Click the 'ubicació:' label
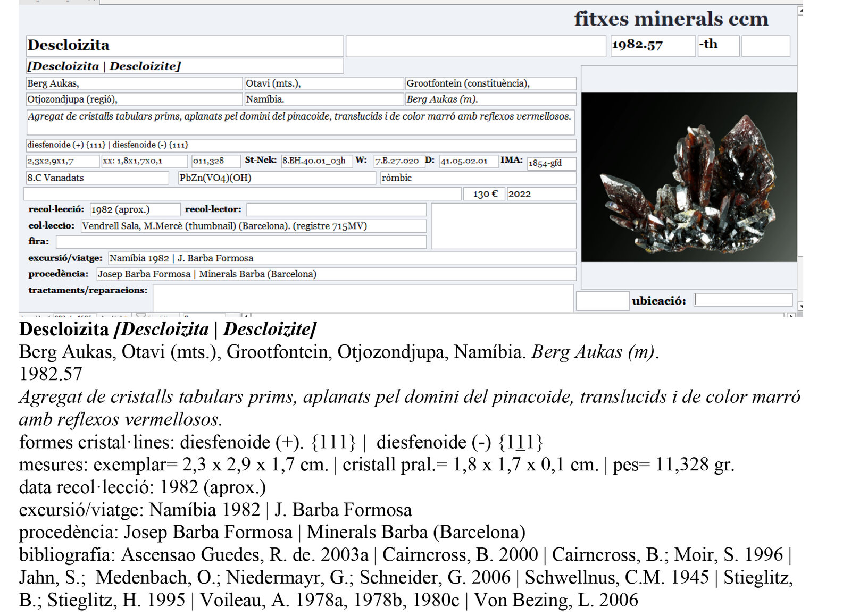Screen dimensions: 851x616 [x=659, y=301]
